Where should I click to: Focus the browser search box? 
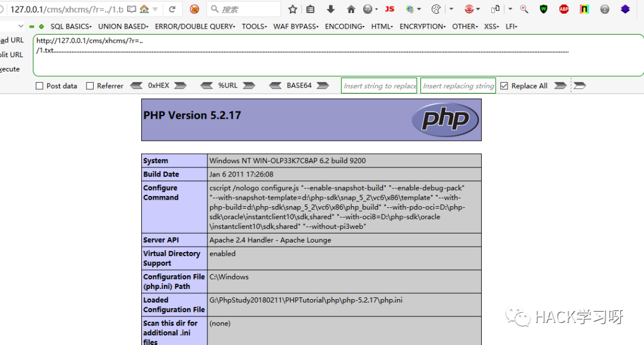click(x=243, y=9)
